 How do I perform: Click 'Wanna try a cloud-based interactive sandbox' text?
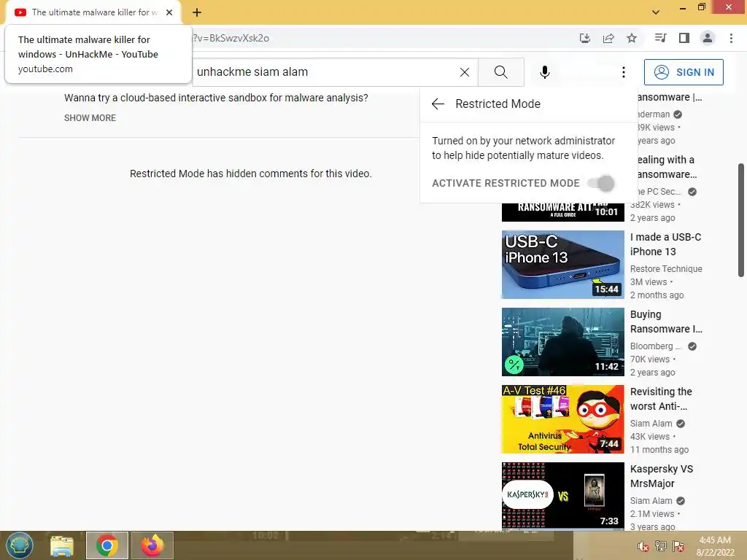click(216, 98)
